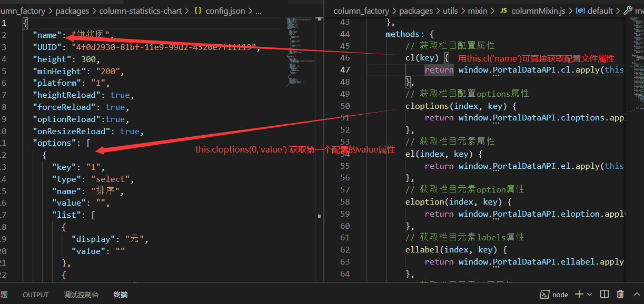
Task: Select the 终端 terminal tab
Action: point(121,295)
